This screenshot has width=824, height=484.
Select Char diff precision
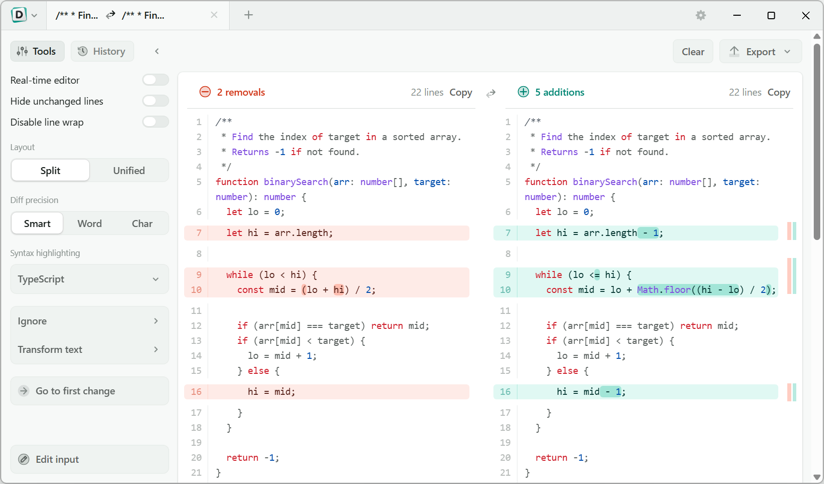click(x=142, y=223)
